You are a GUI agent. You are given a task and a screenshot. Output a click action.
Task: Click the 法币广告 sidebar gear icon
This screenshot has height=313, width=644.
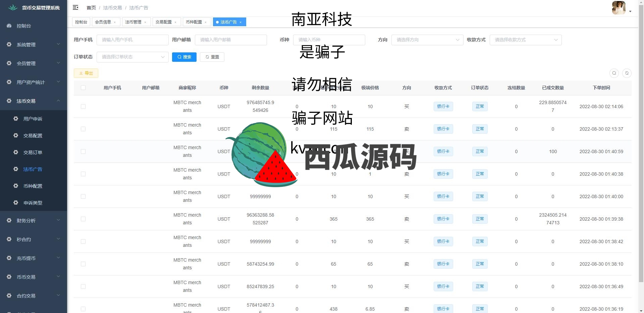(x=16, y=169)
